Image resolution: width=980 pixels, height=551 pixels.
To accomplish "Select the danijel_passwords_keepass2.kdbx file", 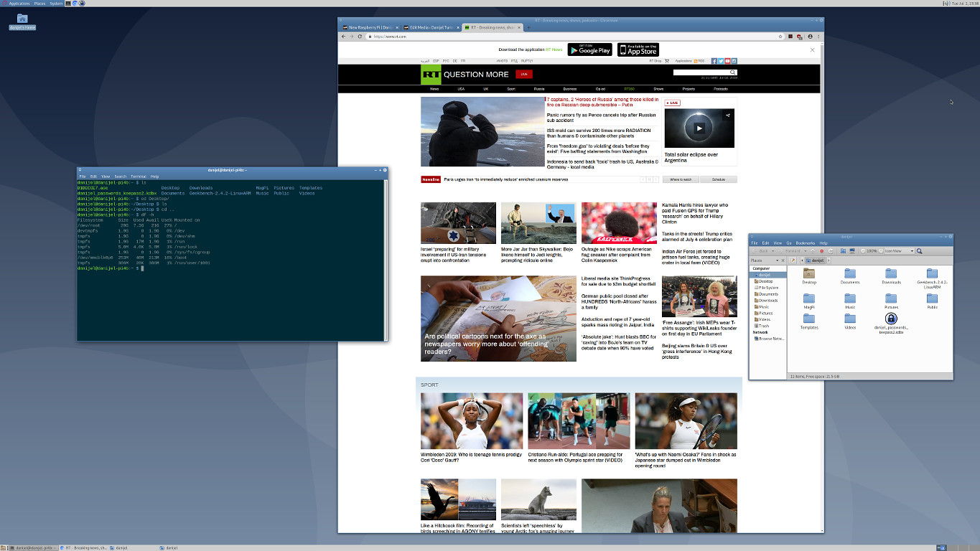I will (891, 324).
